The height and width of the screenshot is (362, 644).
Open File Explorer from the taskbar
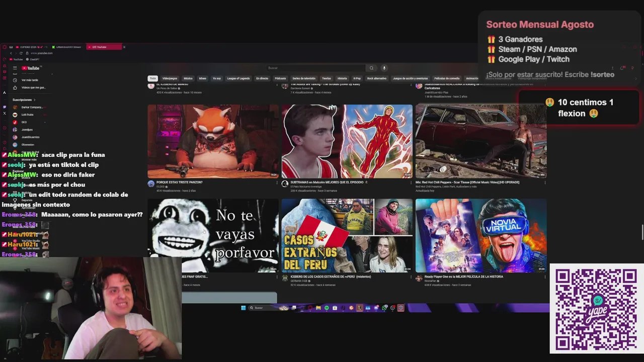[x=318, y=308]
